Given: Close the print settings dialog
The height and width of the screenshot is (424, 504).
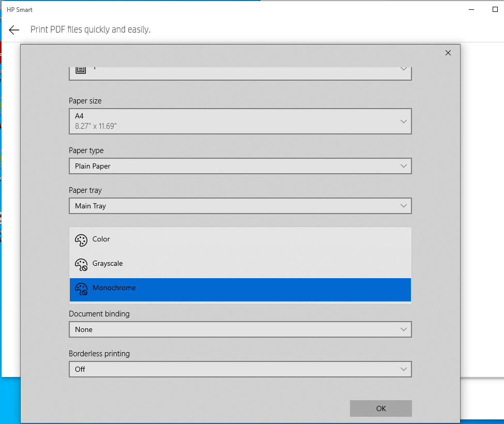Looking at the screenshot, I should pyautogui.click(x=448, y=53).
